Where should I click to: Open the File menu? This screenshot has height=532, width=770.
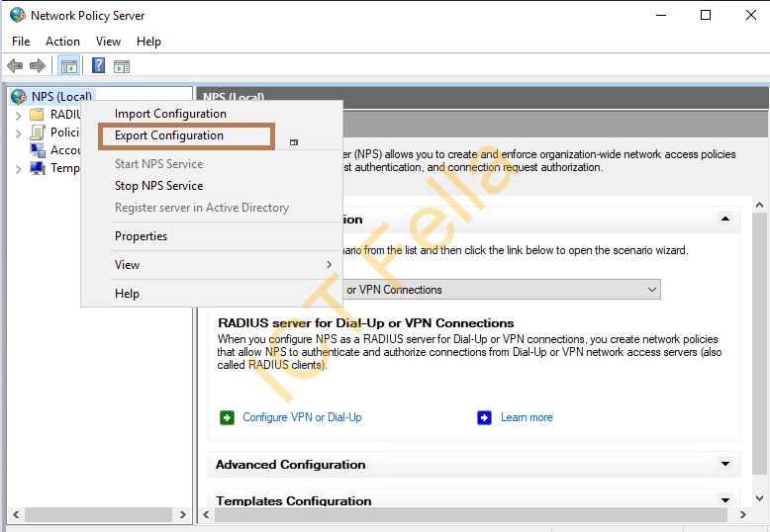click(x=21, y=42)
